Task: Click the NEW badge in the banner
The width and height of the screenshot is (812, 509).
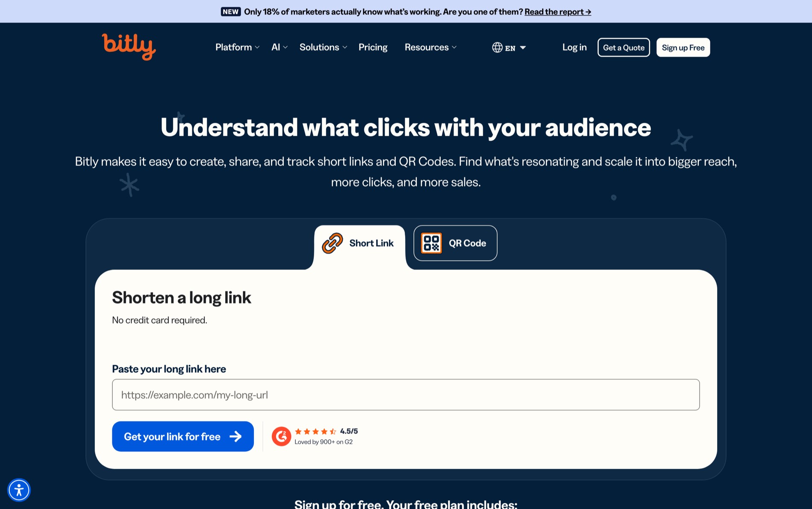Action: click(231, 12)
